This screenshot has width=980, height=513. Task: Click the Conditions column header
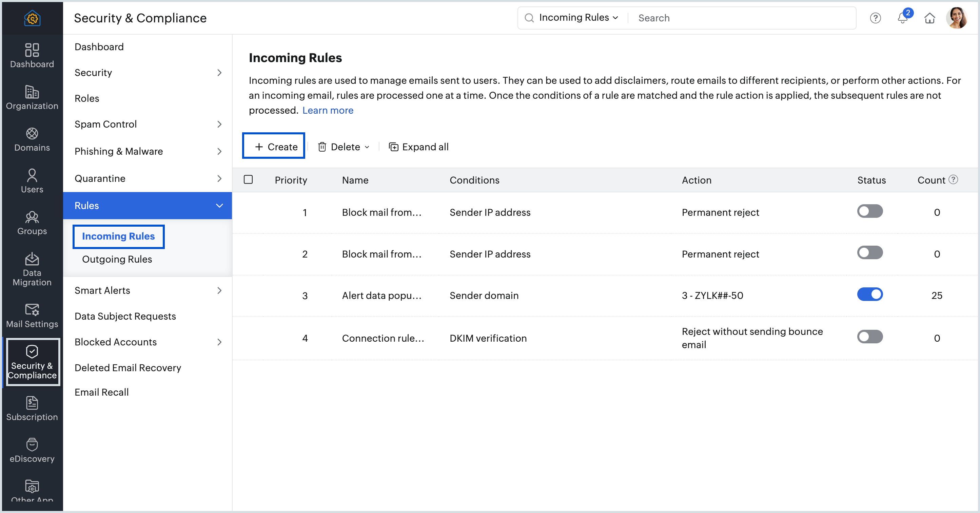click(x=474, y=180)
